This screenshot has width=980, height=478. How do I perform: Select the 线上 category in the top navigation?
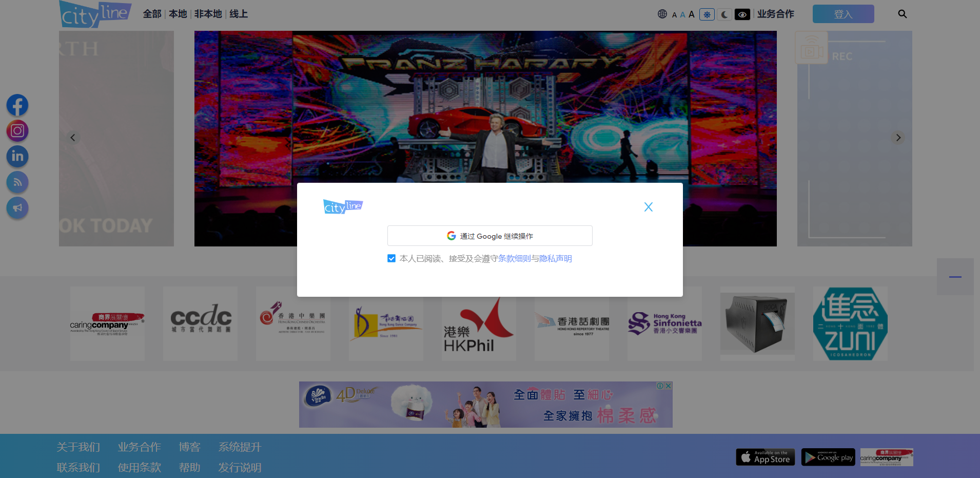click(238, 14)
